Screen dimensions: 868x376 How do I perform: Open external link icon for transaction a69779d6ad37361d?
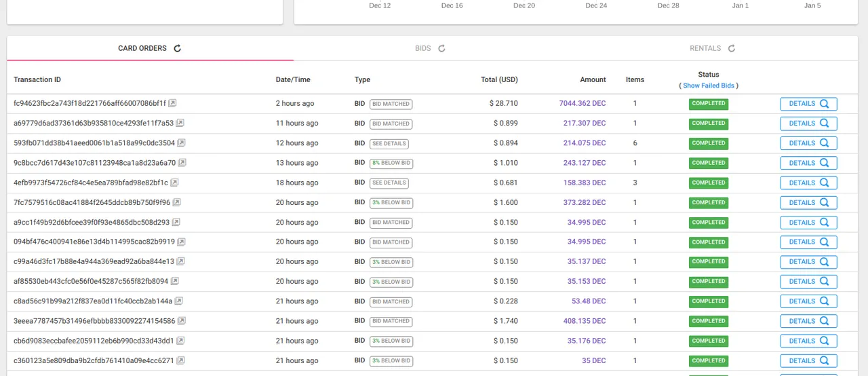click(181, 124)
